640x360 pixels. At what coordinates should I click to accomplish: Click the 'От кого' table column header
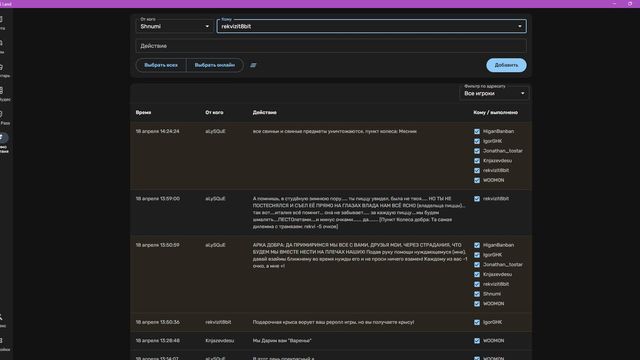214,112
